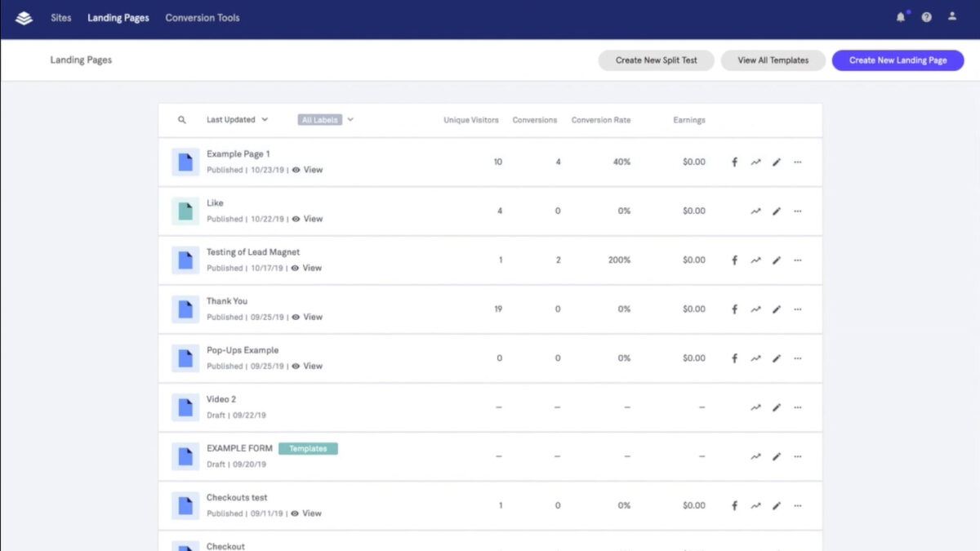Viewport: 980px width, 551px height.
Task: Open the user account profile icon
Action: point(951,17)
